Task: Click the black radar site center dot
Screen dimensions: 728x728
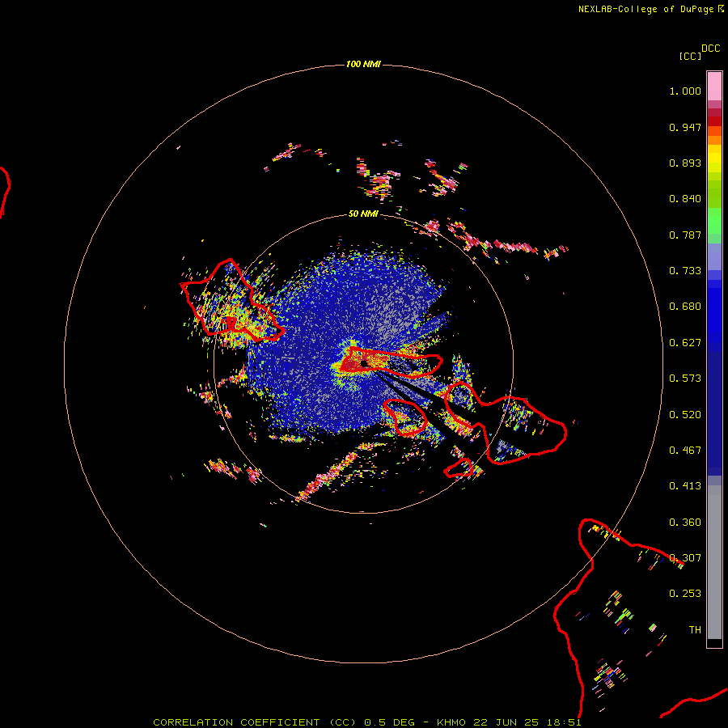Action: (x=364, y=363)
